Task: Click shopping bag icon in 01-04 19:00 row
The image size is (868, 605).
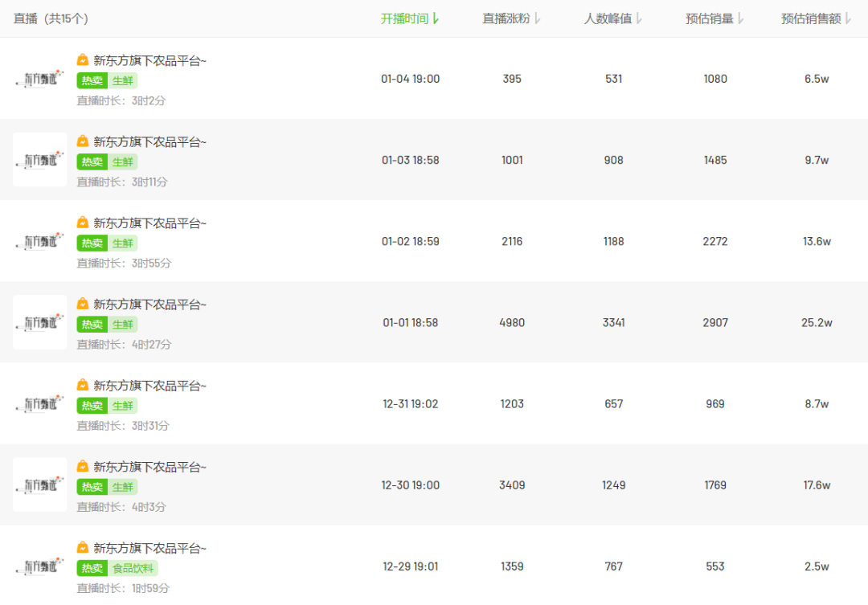Action: (x=82, y=59)
